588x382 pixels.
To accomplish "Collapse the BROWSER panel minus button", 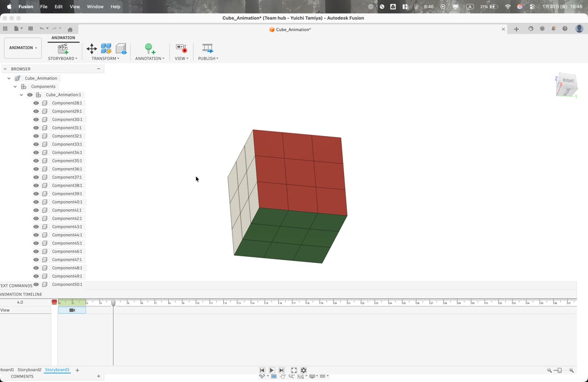I will tap(99, 69).
